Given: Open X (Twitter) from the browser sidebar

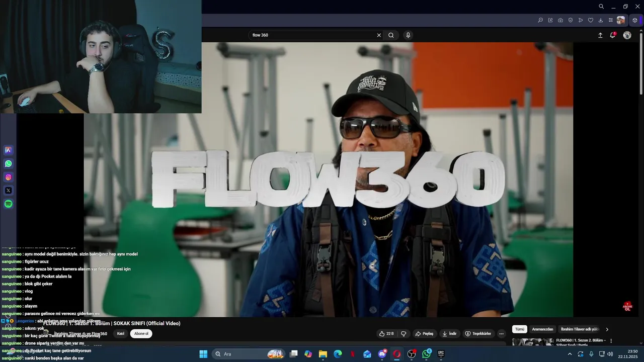Looking at the screenshot, I should (8, 191).
